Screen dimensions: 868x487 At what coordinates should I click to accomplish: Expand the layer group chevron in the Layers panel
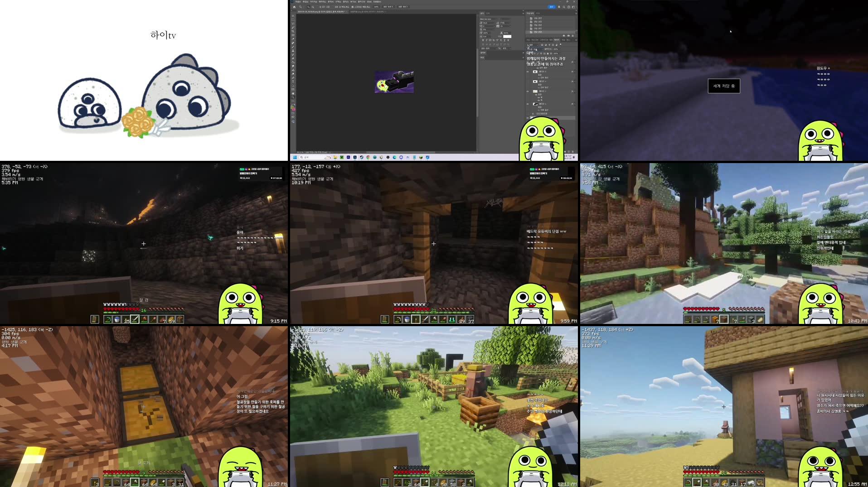(533, 113)
